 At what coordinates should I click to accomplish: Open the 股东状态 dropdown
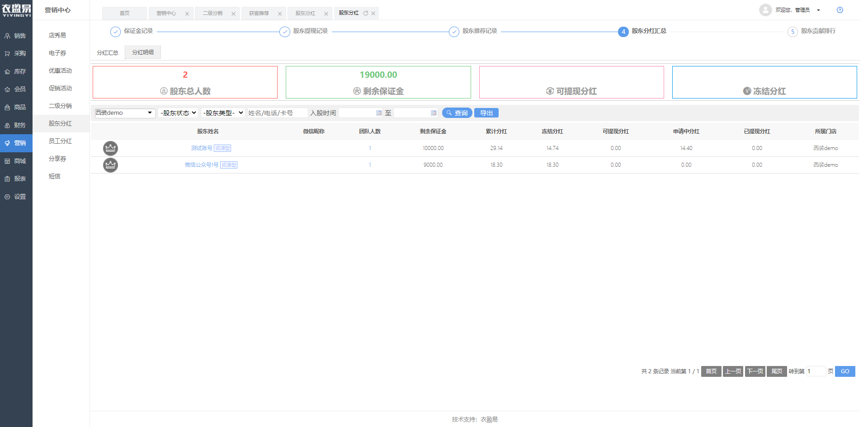click(178, 113)
